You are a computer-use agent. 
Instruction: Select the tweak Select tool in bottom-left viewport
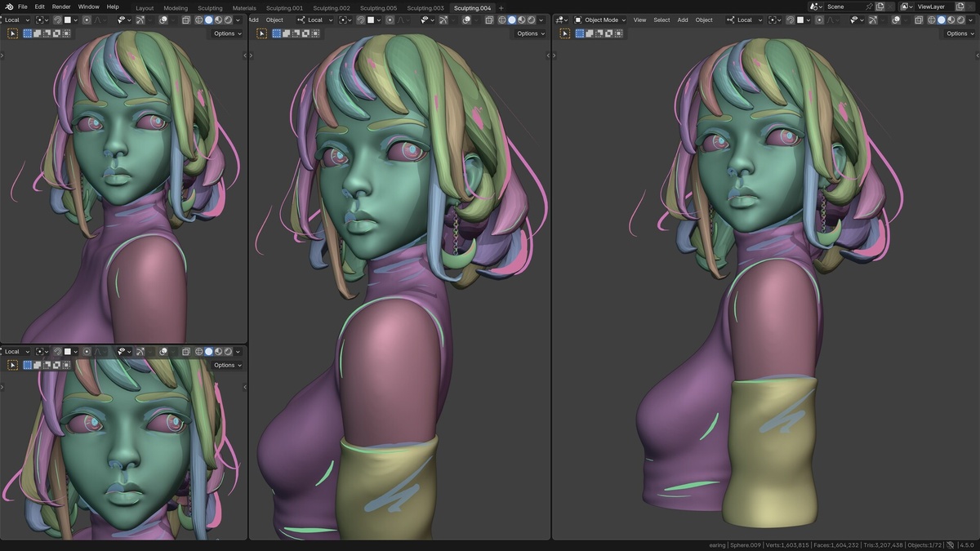(x=13, y=365)
